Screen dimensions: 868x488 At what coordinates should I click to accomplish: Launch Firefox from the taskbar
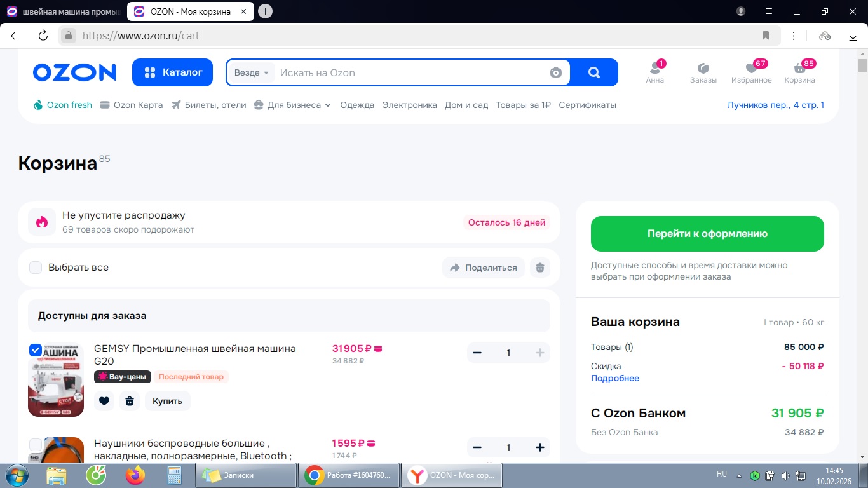pyautogui.click(x=135, y=475)
